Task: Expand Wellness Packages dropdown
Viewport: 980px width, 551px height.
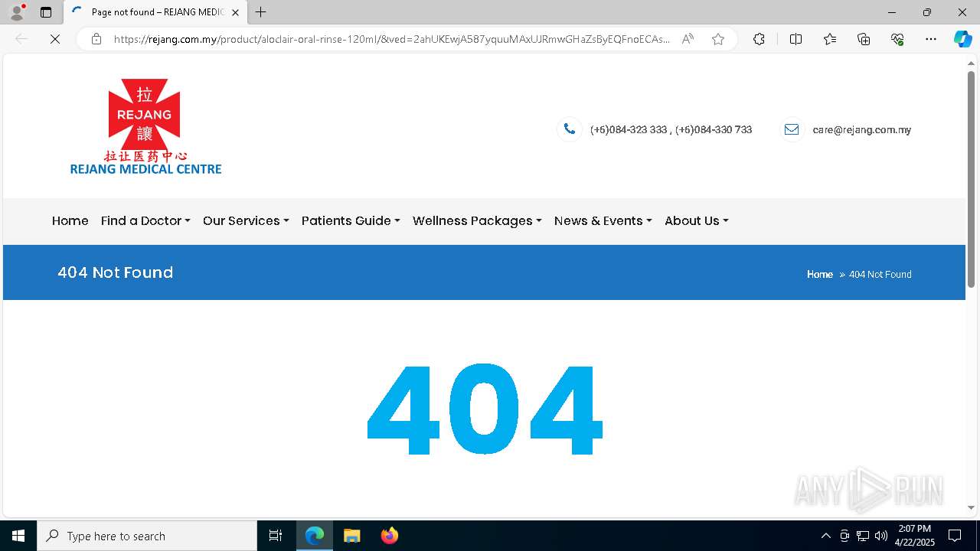Action: click(477, 220)
